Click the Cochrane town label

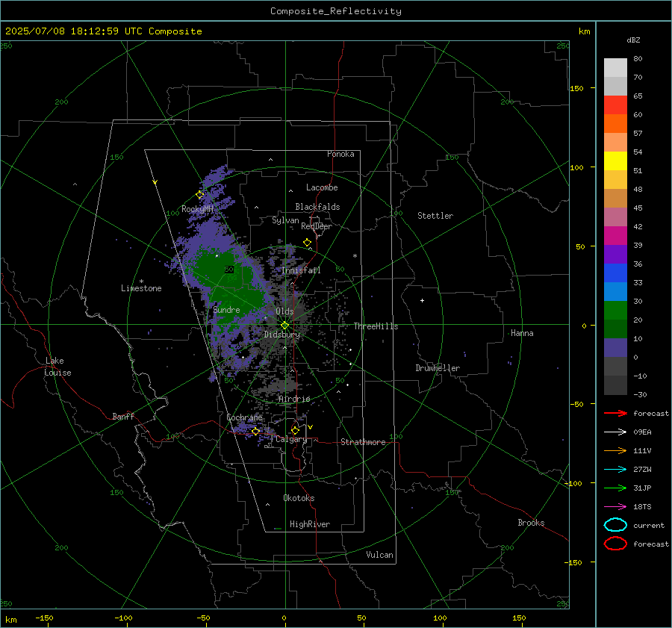tap(244, 417)
